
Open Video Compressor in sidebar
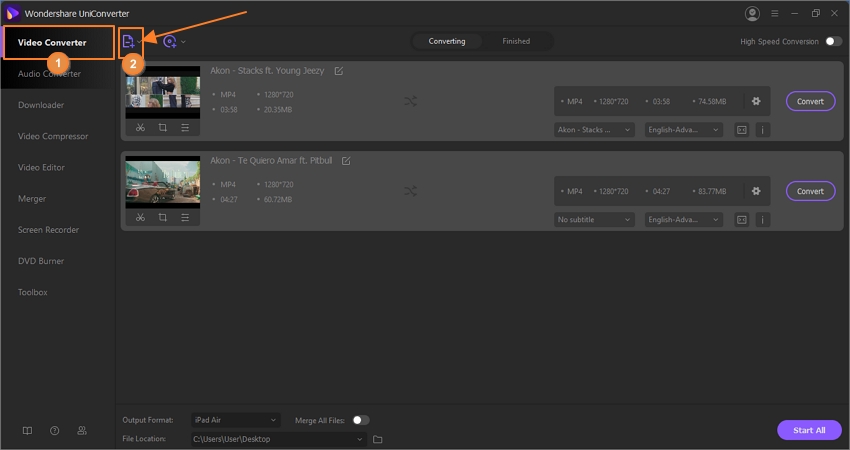53,137
